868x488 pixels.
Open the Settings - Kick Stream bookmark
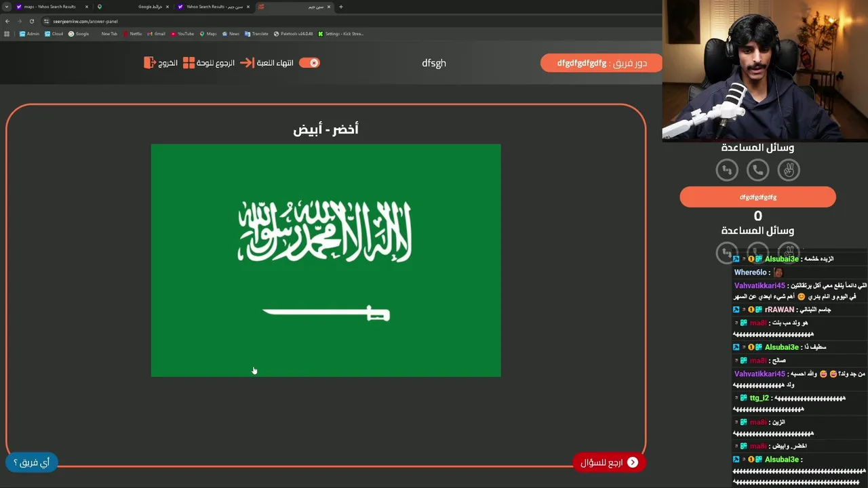click(x=341, y=33)
